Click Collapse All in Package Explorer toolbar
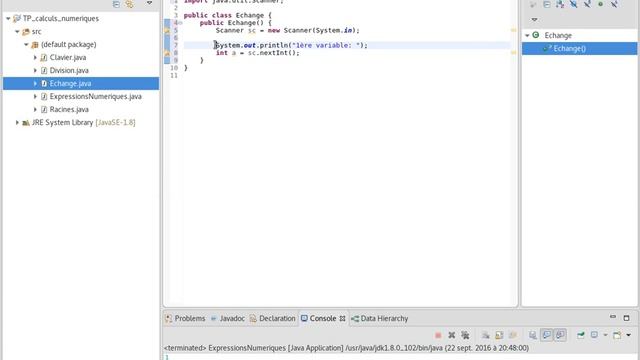This screenshot has height=360, width=640. [x=116, y=4]
